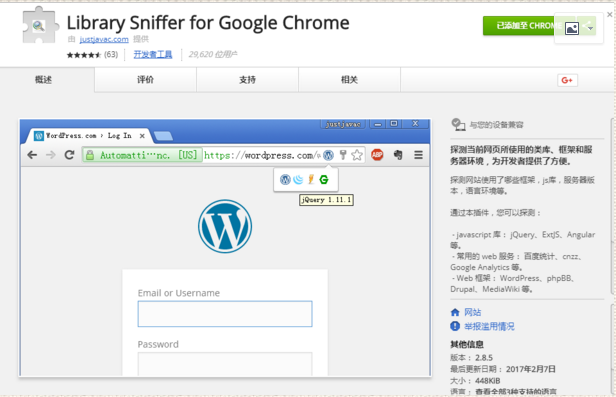
Task: Open the 网站 link with the home icon
Action: pos(472,312)
